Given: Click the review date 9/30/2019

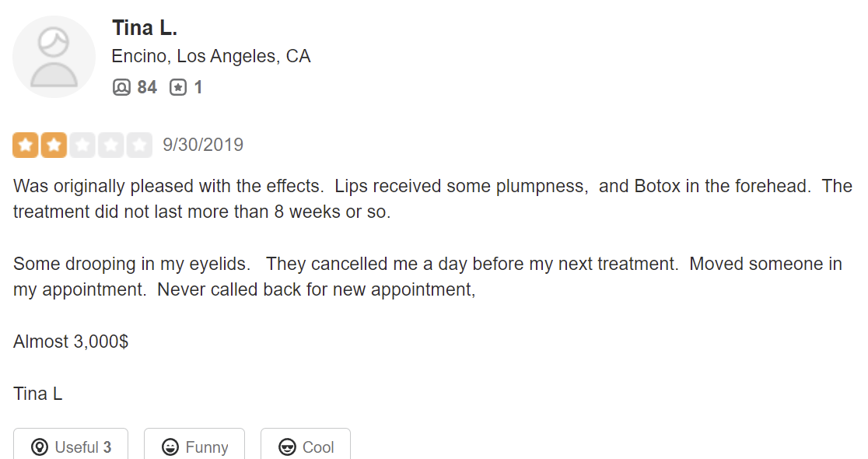Looking at the screenshot, I should (203, 145).
